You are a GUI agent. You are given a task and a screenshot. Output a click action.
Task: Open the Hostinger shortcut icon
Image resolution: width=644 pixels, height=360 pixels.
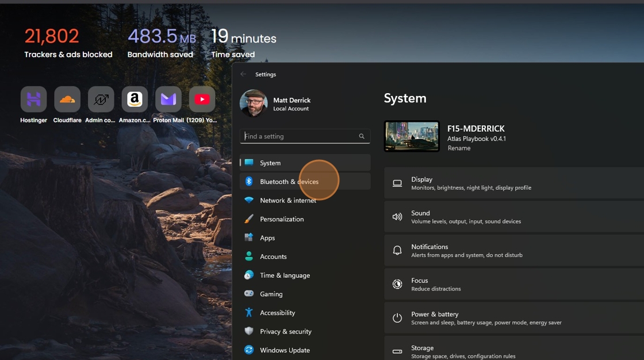pyautogui.click(x=34, y=99)
